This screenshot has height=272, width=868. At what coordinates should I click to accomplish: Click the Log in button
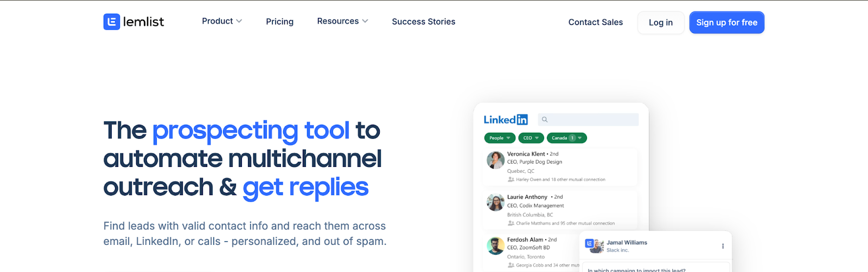(x=661, y=22)
